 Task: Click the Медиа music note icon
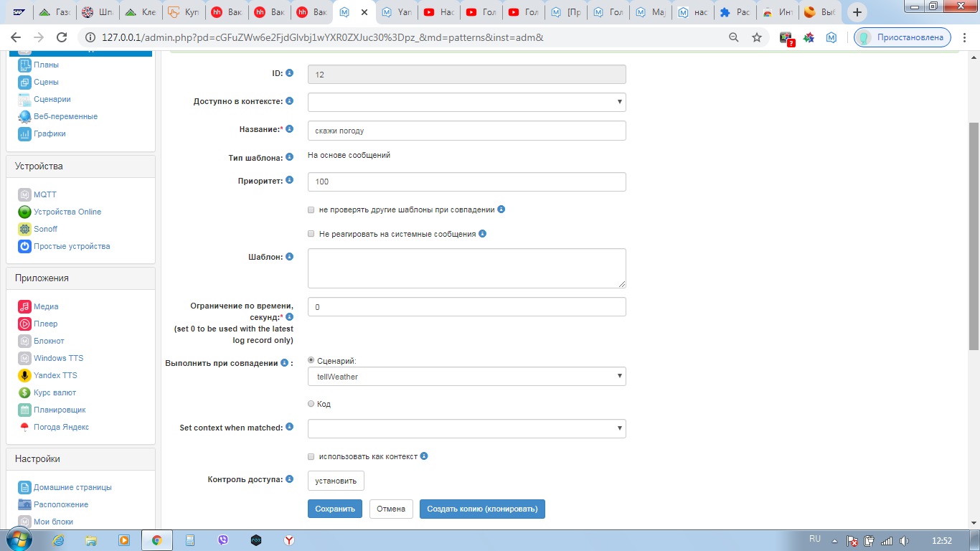point(24,306)
